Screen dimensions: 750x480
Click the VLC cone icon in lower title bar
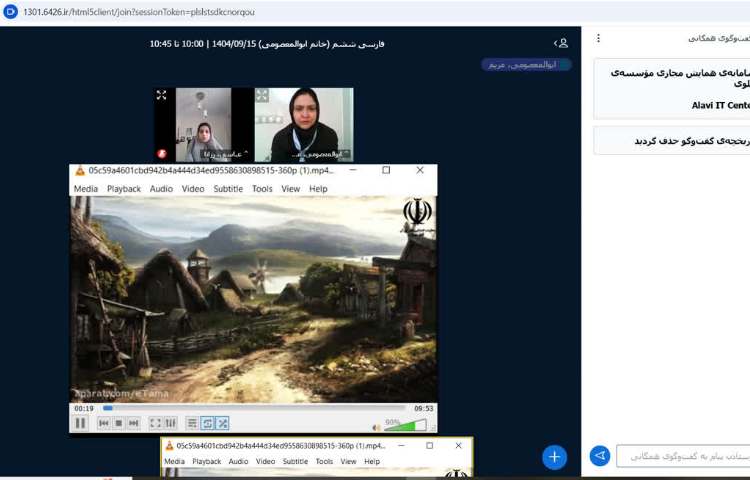click(169, 446)
